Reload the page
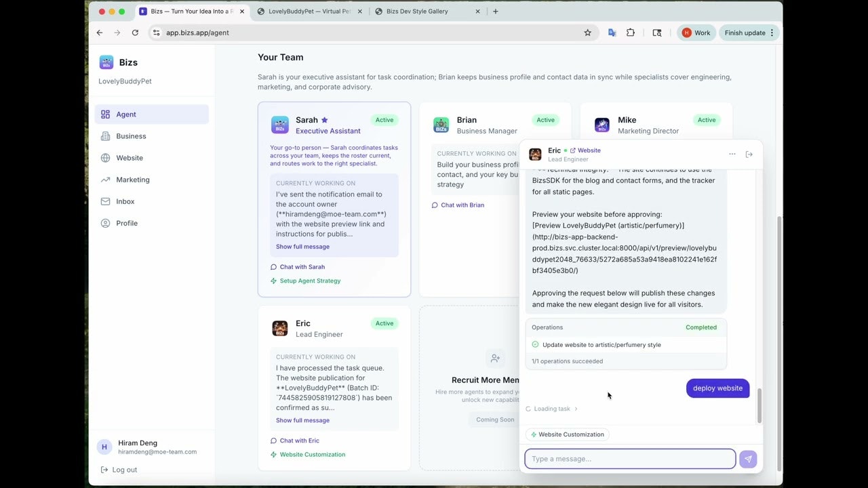 click(x=135, y=33)
